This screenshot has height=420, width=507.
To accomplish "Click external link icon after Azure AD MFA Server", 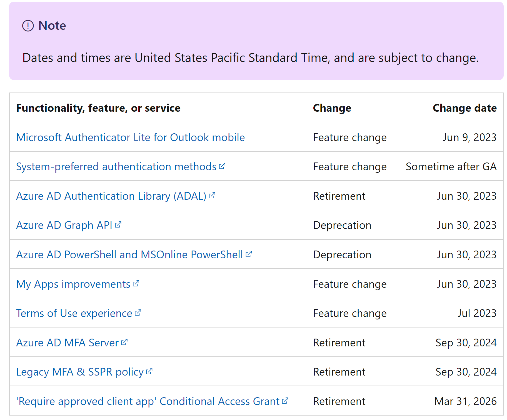I will 124,342.
